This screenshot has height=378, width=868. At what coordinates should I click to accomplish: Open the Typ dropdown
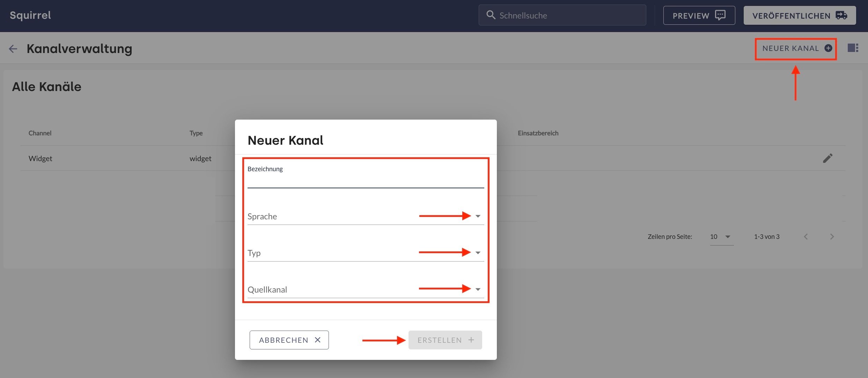478,253
